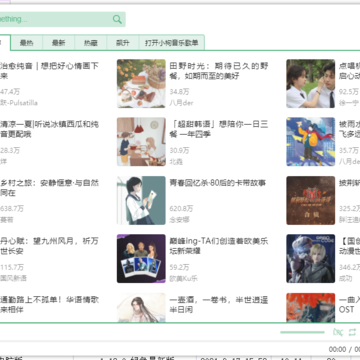The image size is (360, 360).
Task: Open playlist title 「超甜韩语」想陪你一日三餐
Action: [x=219, y=129]
